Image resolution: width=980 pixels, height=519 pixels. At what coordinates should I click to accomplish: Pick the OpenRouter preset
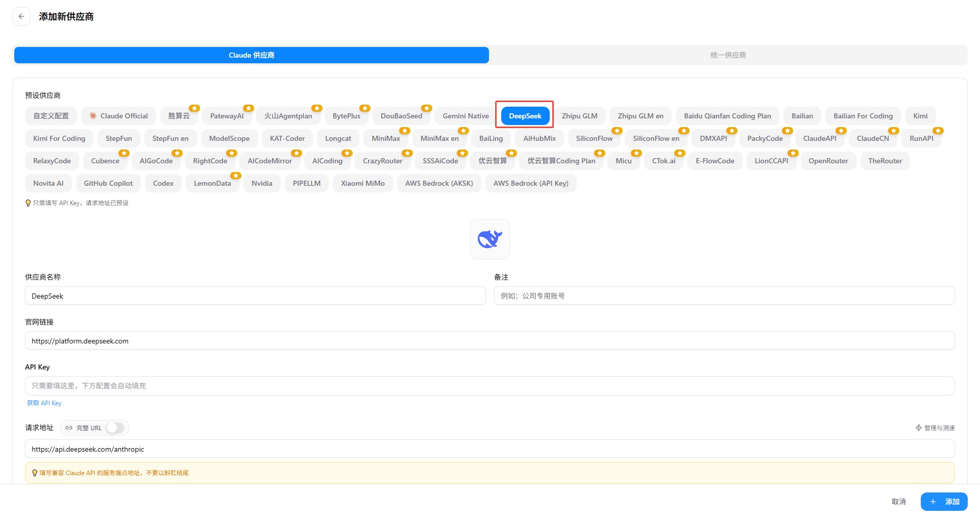(x=828, y=161)
